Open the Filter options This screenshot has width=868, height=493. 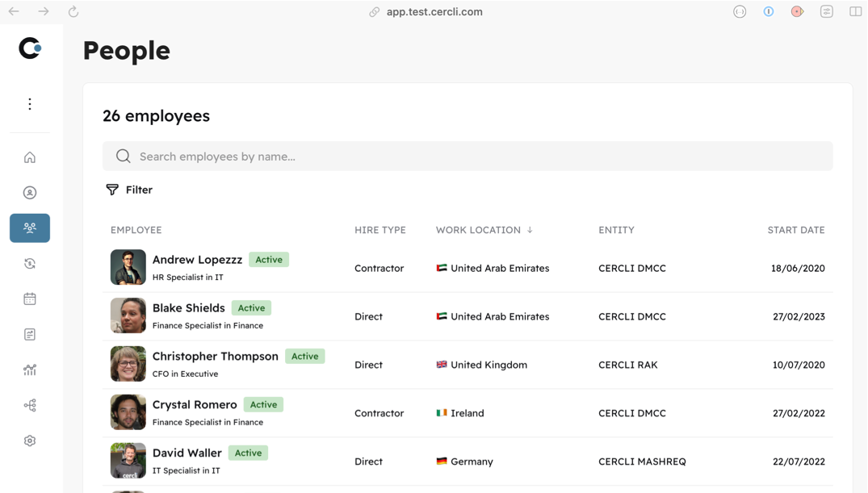coord(129,190)
